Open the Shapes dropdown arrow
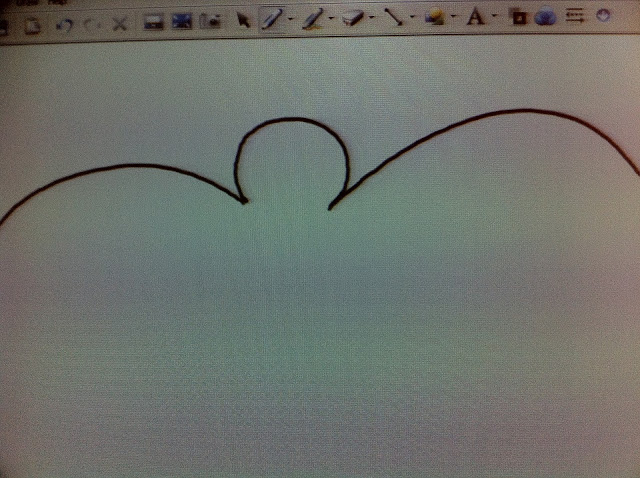 point(454,16)
